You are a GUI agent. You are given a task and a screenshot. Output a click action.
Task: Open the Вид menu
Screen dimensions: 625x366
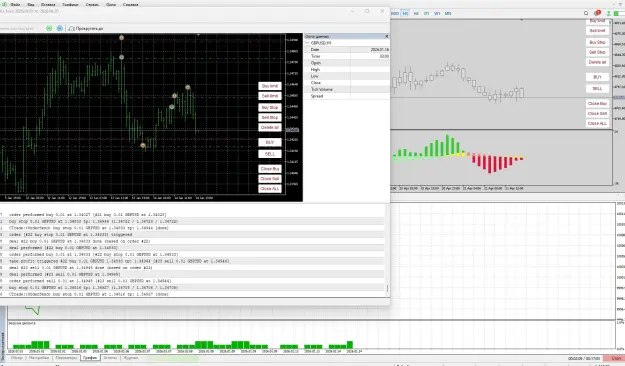pos(31,4)
